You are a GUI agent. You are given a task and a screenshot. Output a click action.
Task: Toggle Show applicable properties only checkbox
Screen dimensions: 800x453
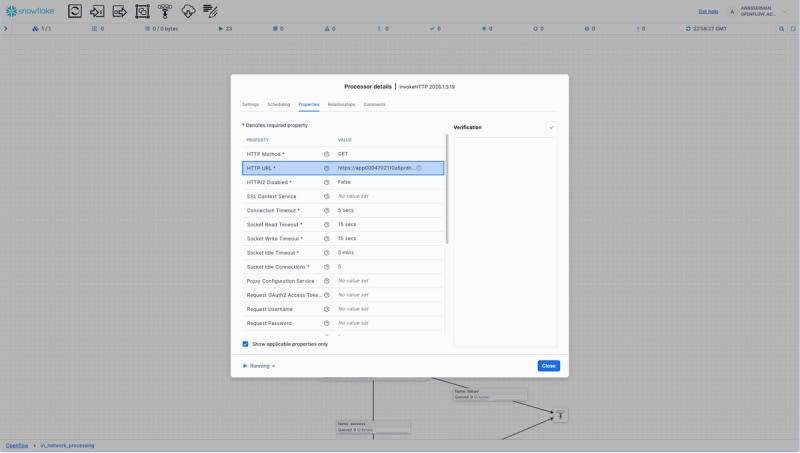click(x=246, y=344)
